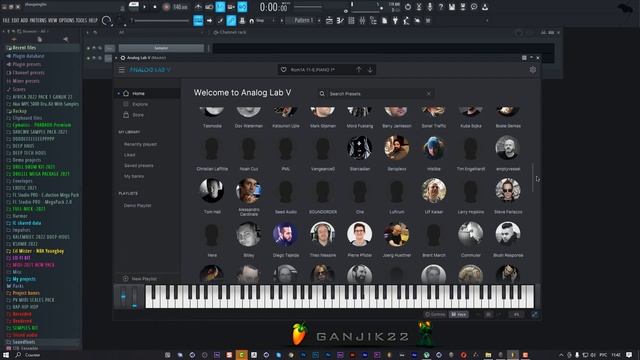Screen dimensions: 640x360
Task: Toggle the Controls button below keyboard
Action: 435,314
